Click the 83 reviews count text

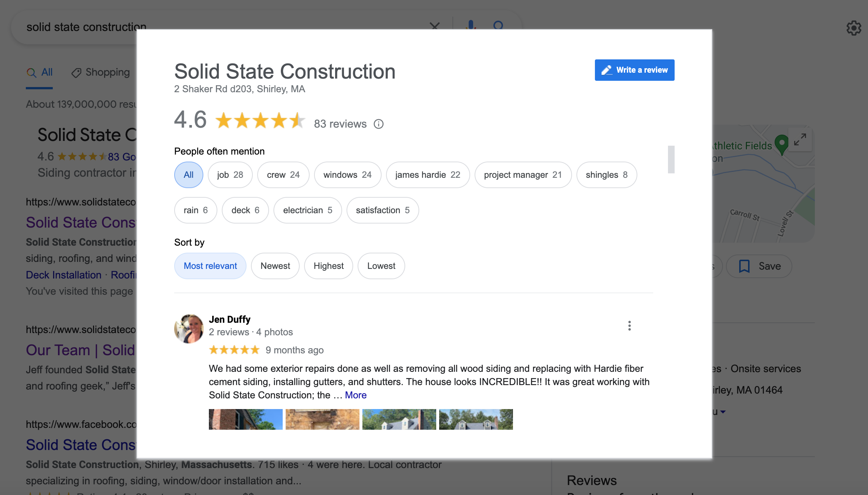point(340,124)
